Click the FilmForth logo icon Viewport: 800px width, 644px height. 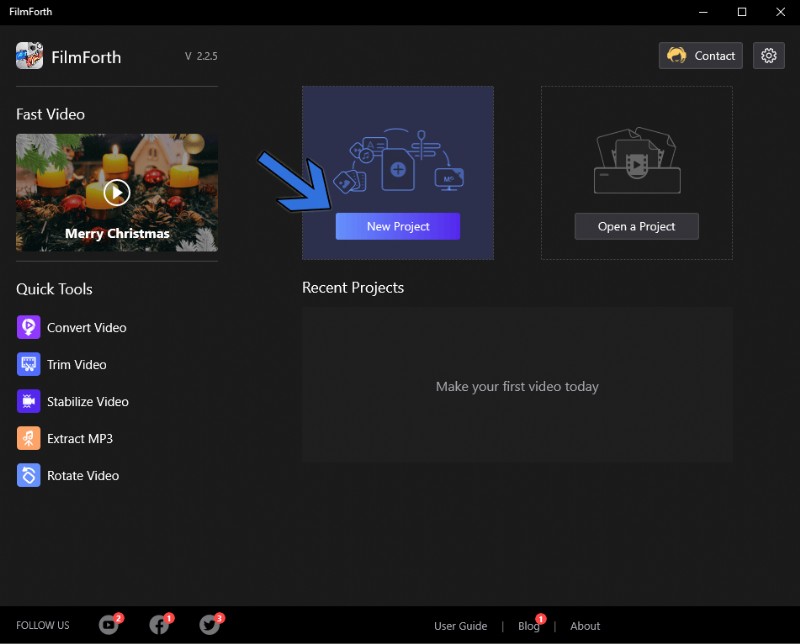tap(29, 56)
